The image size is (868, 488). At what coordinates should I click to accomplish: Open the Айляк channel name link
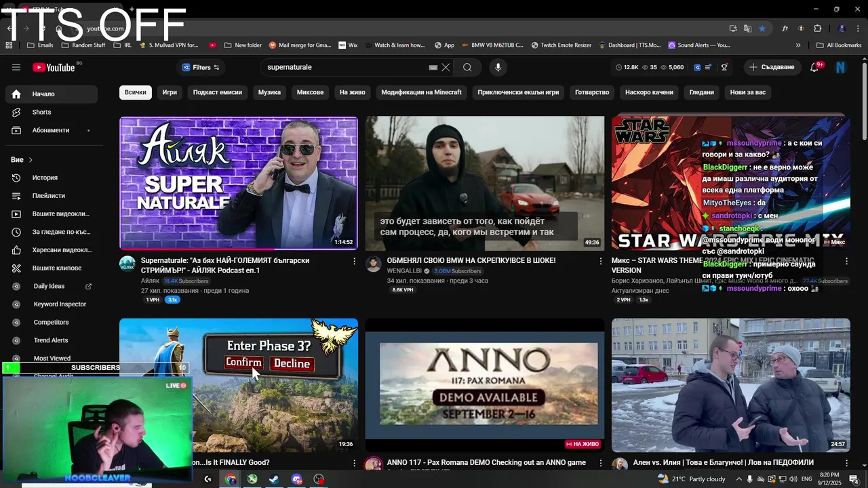point(150,281)
